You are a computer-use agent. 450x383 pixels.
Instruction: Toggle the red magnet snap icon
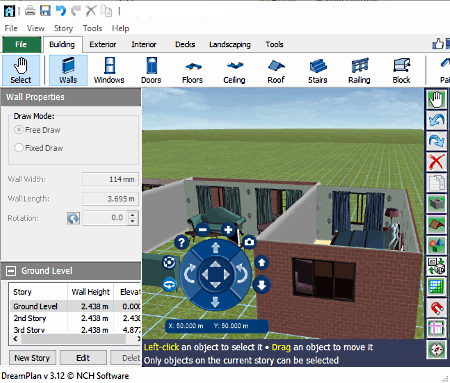(x=436, y=308)
